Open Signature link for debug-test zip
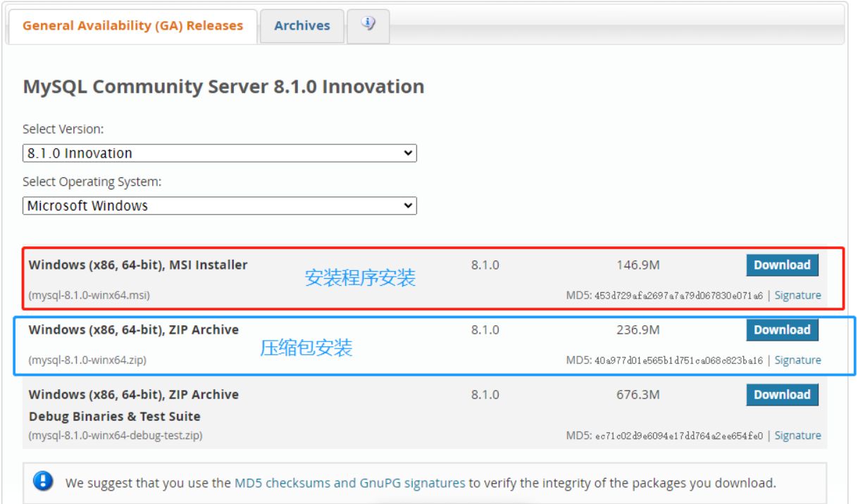The height and width of the screenshot is (504, 858). (797, 436)
